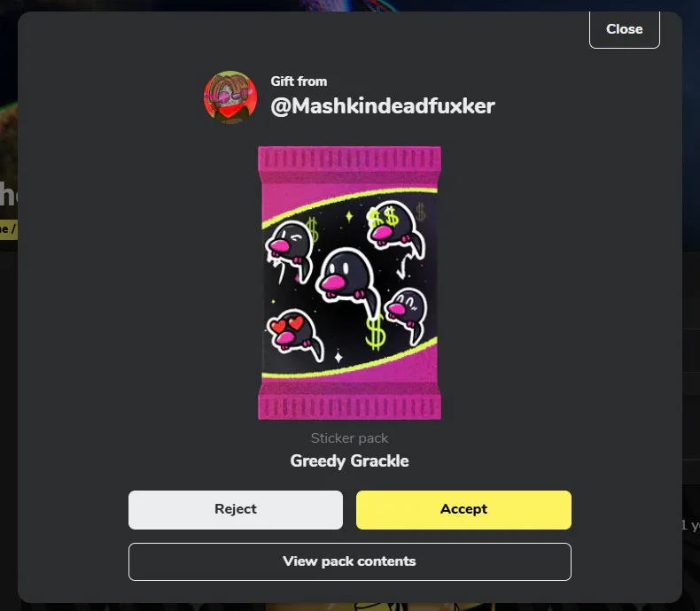This screenshot has width=700, height=611.
Task: Select the heart-eyed grackle sticker
Action: [295, 334]
